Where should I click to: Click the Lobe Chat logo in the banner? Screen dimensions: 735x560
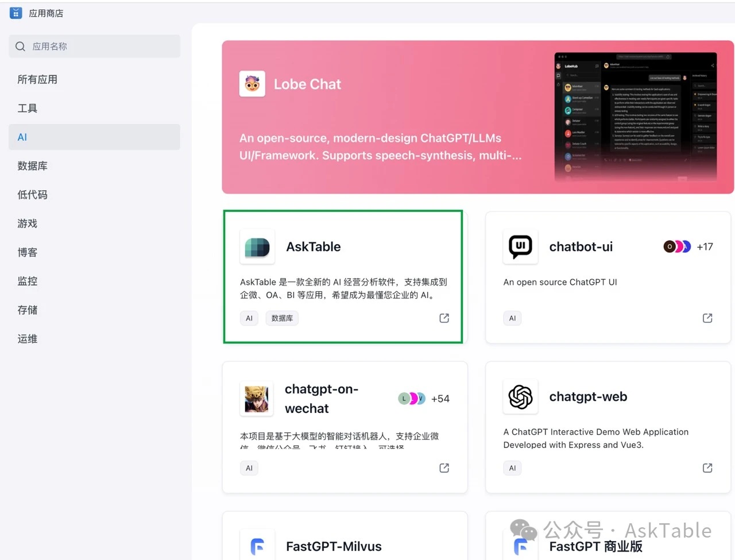[252, 83]
